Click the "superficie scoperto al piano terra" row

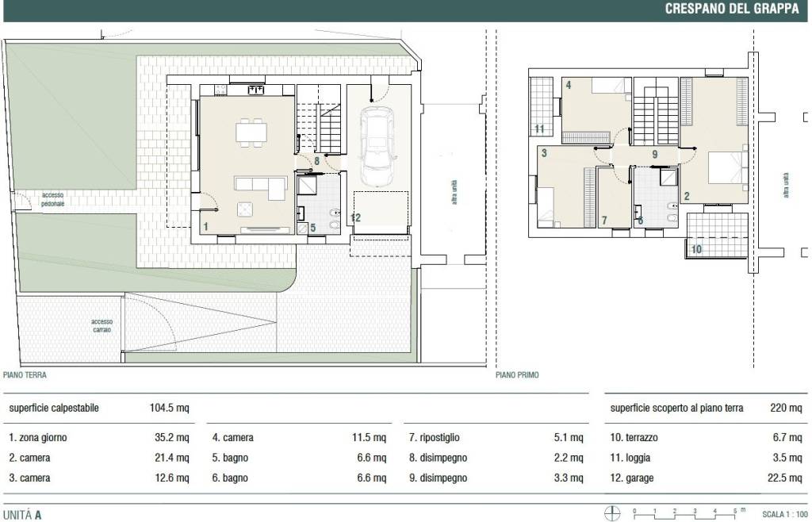pos(699,409)
